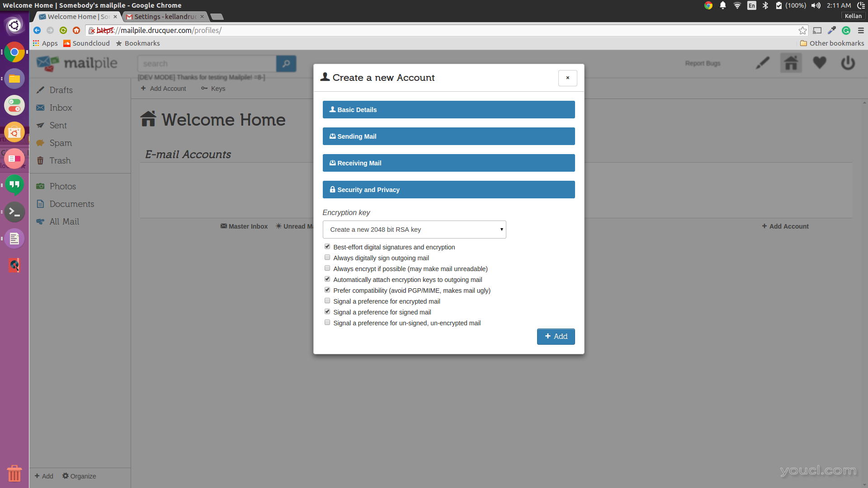The height and width of the screenshot is (488, 868).
Task: Toggle Always encrypt if possible checkbox
Action: point(327,268)
